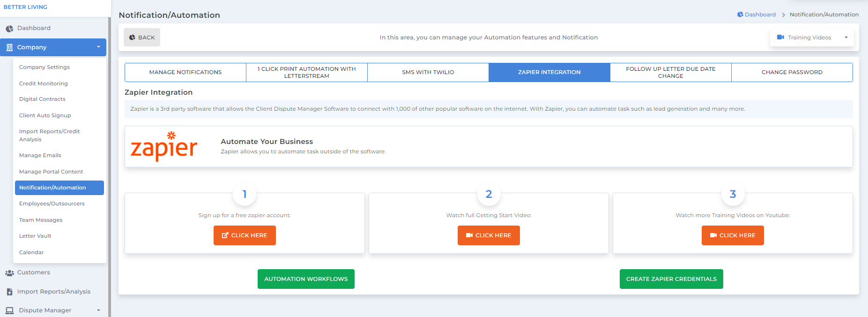The height and width of the screenshot is (317, 868).
Task: Select the SMS with Twilio tab
Action: (428, 72)
